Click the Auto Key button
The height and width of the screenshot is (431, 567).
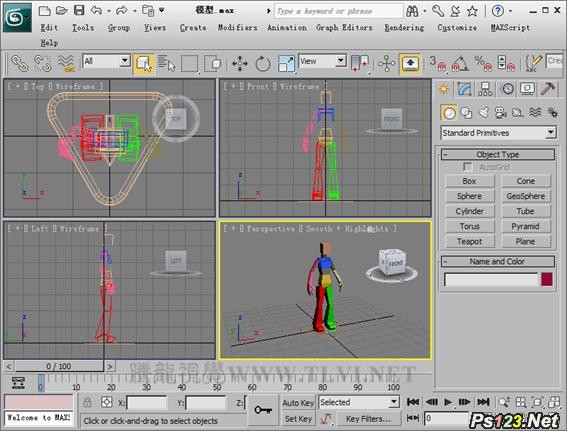pyautogui.click(x=298, y=403)
